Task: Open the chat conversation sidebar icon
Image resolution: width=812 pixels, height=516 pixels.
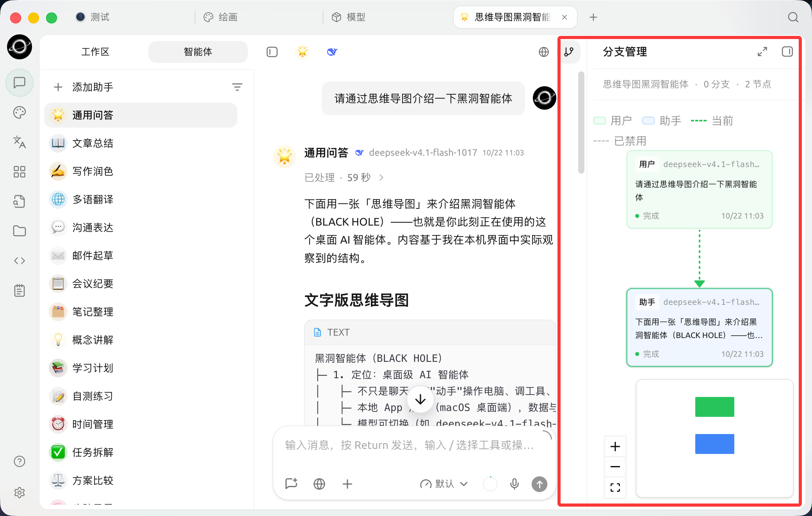Action: [20, 83]
